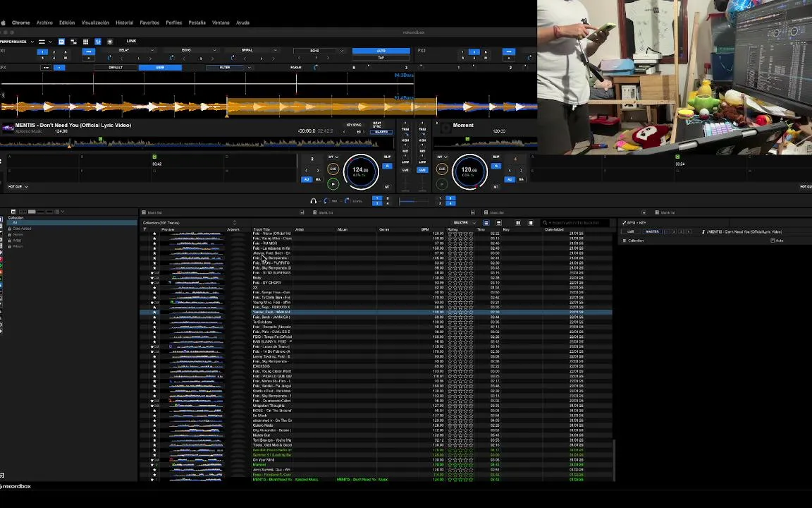Image resolution: width=812 pixels, height=508 pixels.
Task: Adjust the PARAM knob
Action: [x=316, y=68]
